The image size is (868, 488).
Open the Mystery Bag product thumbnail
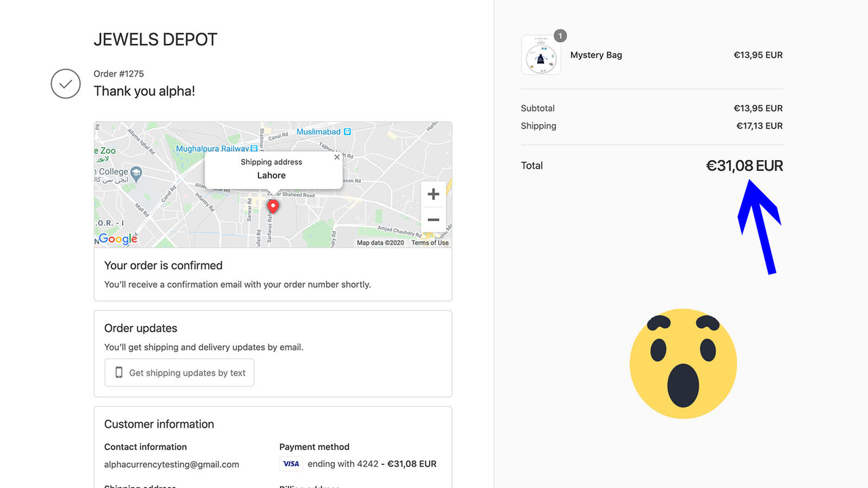(x=541, y=55)
